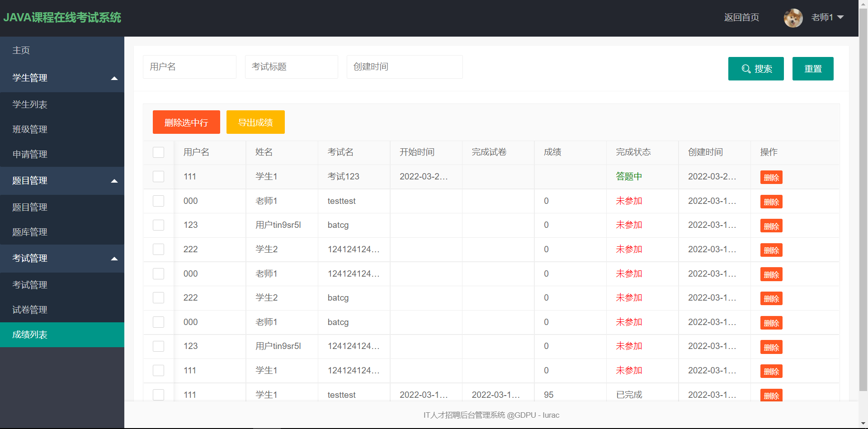Check the 000 老师1 batcg row

[158, 322]
